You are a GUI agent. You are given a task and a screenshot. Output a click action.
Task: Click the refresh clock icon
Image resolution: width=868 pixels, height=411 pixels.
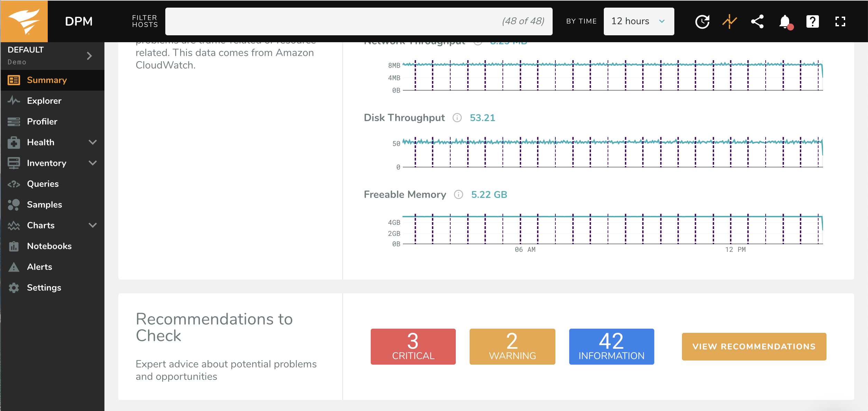(x=702, y=21)
